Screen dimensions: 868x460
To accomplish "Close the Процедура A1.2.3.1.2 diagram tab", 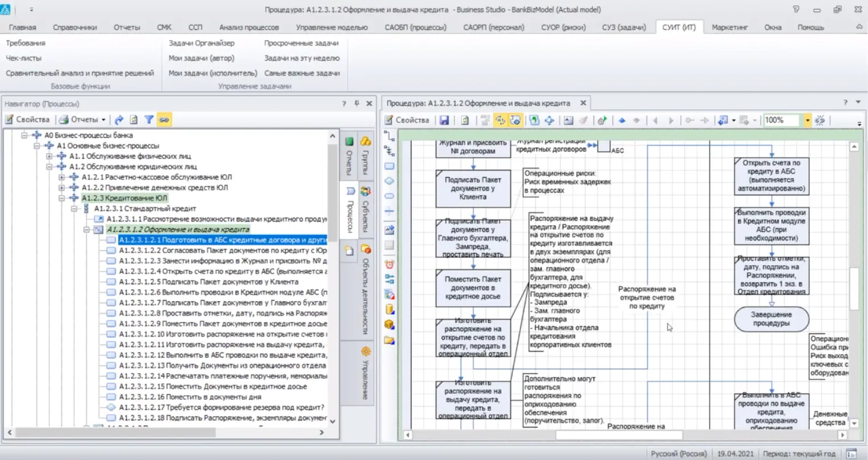I will tap(583, 103).
